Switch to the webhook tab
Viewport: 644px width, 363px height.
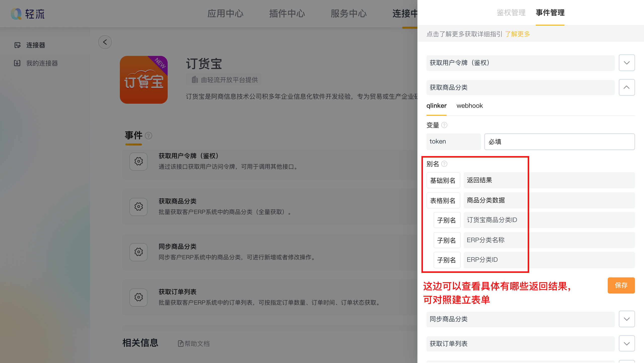tap(470, 106)
